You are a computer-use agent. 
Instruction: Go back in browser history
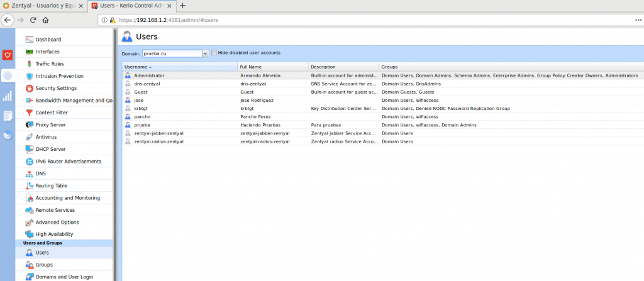point(8,19)
